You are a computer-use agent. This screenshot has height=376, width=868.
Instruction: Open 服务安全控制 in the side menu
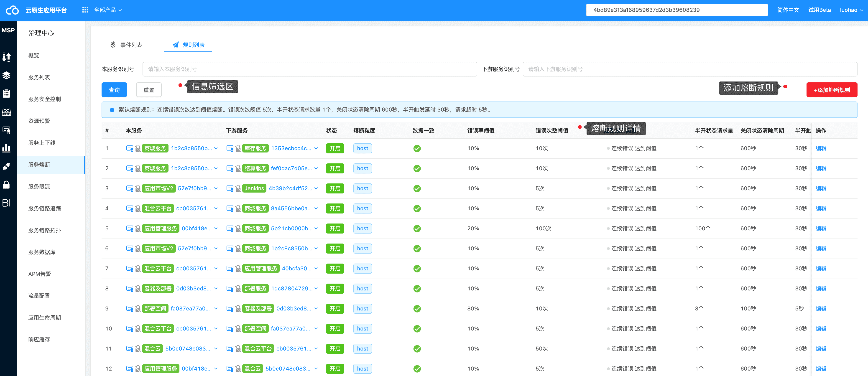[44, 99]
